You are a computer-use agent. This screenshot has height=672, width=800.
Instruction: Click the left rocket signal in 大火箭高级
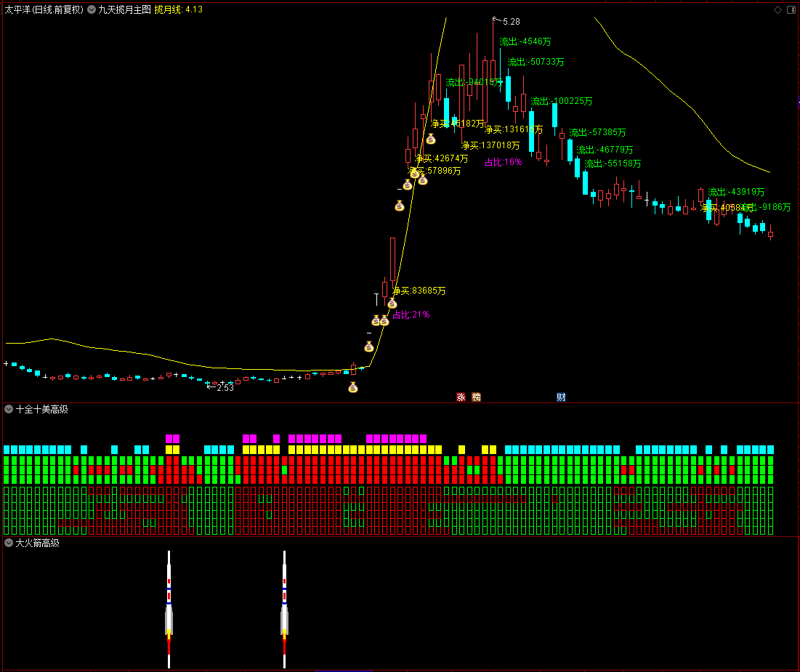point(169,610)
